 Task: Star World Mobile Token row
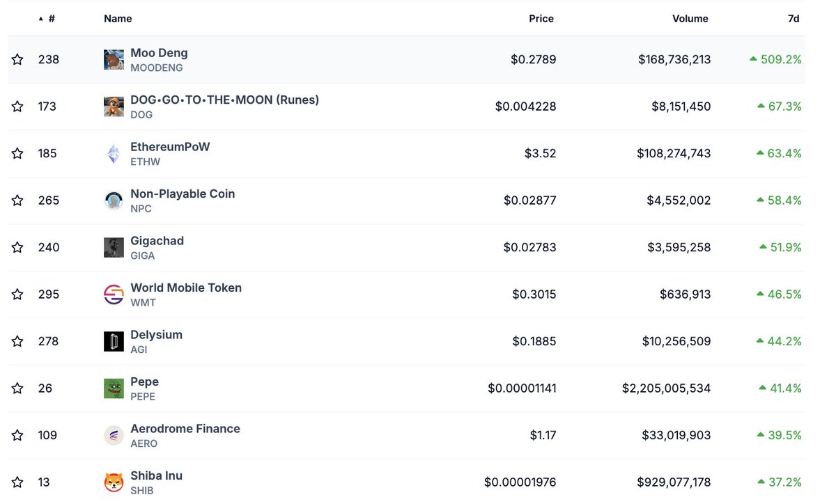pos(17,294)
